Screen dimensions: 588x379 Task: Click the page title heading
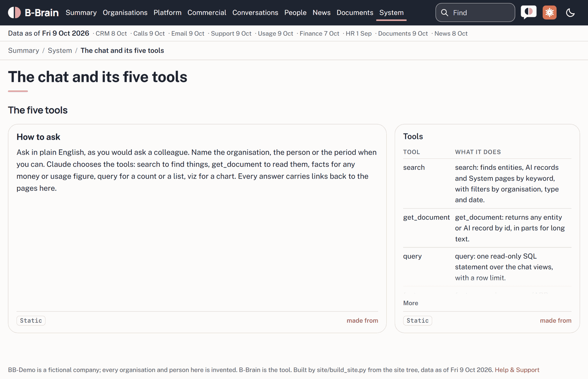click(x=98, y=77)
